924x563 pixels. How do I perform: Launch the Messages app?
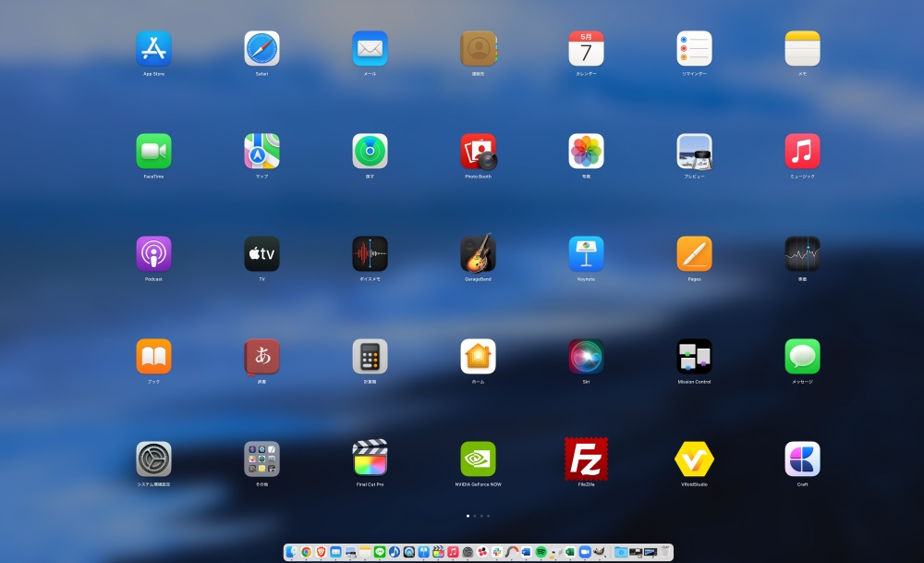[x=803, y=356]
